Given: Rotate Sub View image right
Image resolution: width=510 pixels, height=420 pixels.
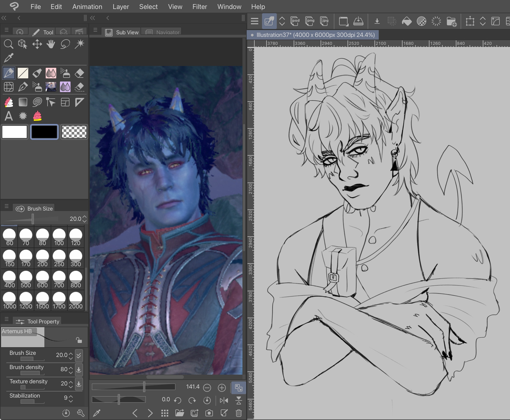Looking at the screenshot, I should coord(192,400).
